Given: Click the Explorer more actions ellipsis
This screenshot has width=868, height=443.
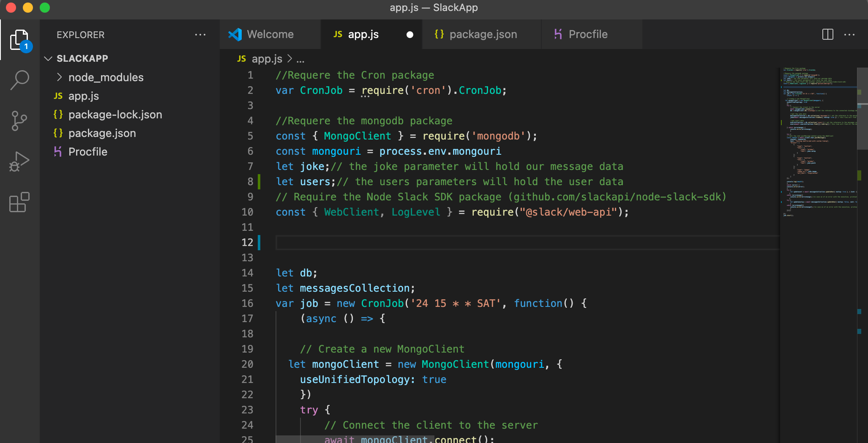Looking at the screenshot, I should (200, 35).
